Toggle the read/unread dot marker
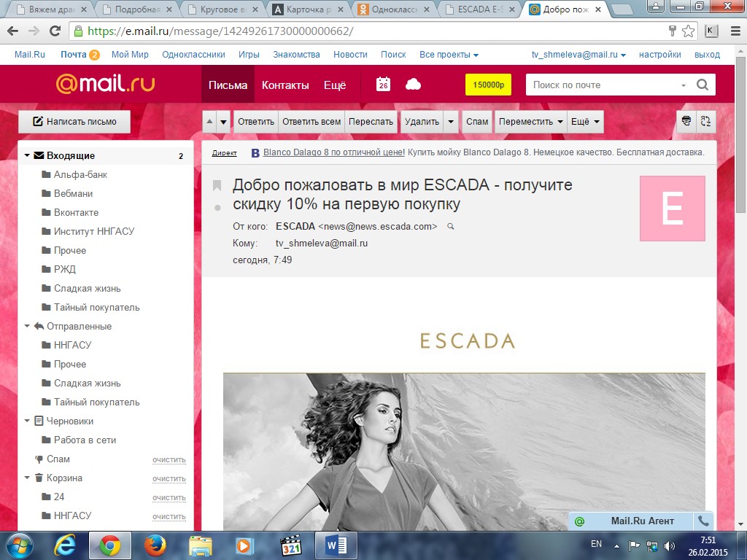 [217, 208]
